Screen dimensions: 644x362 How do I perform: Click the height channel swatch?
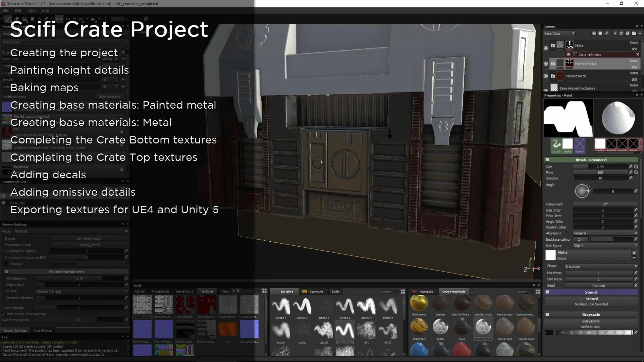pyautogui.click(x=611, y=144)
